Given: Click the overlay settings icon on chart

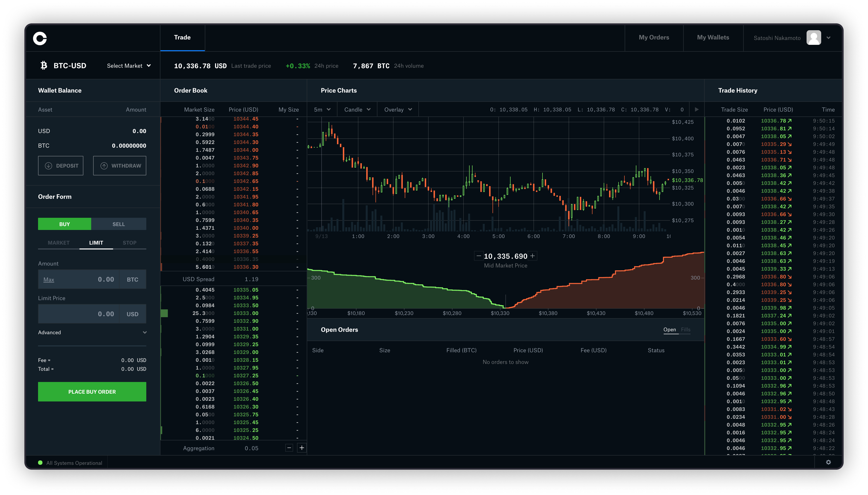Looking at the screenshot, I should pos(396,110).
